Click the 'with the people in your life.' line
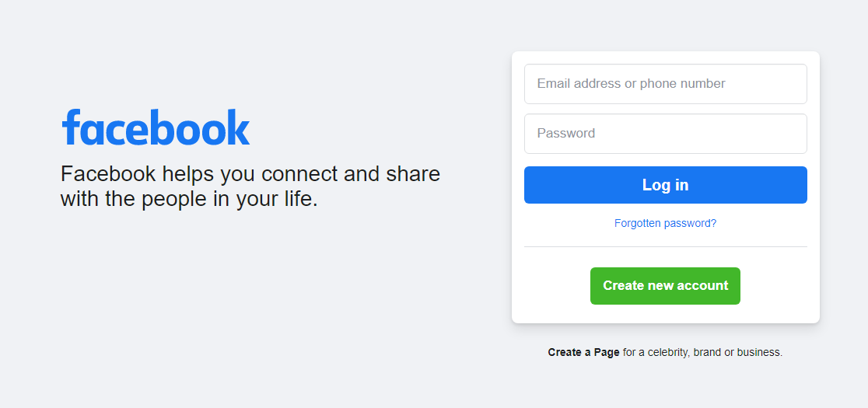 click(189, 198)
